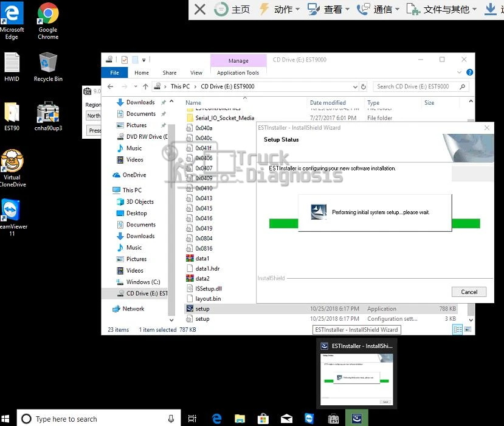The height and width of the screenshot is (426, 504).
Task: Open Edge from the taskbar
Action: click(x=216, y=419)
